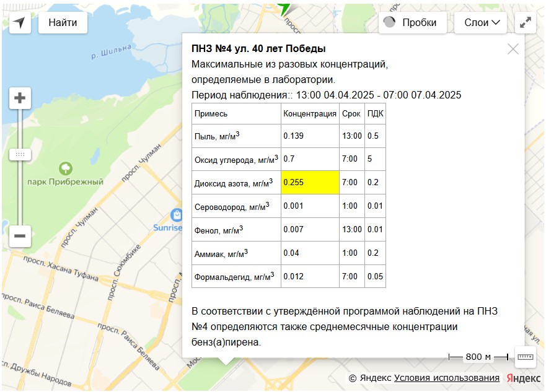Click the zoom slider handle
The height and width of the screenshot is (392, 546).
(20, 154)
